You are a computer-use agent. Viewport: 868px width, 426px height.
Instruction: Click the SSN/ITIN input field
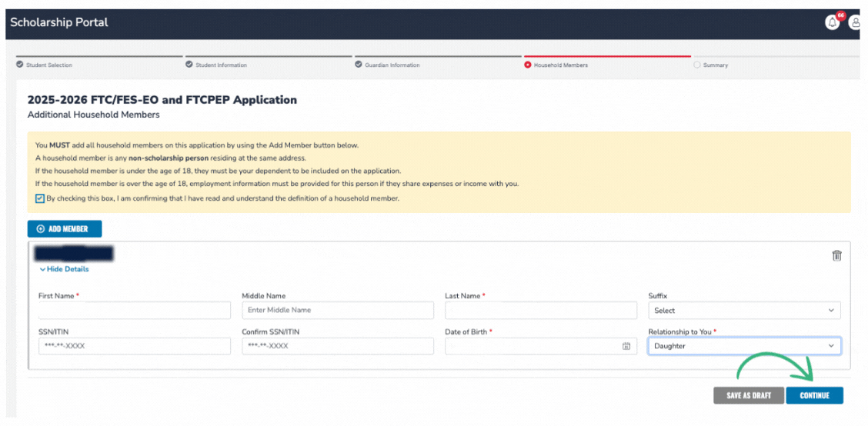[134, 346]
